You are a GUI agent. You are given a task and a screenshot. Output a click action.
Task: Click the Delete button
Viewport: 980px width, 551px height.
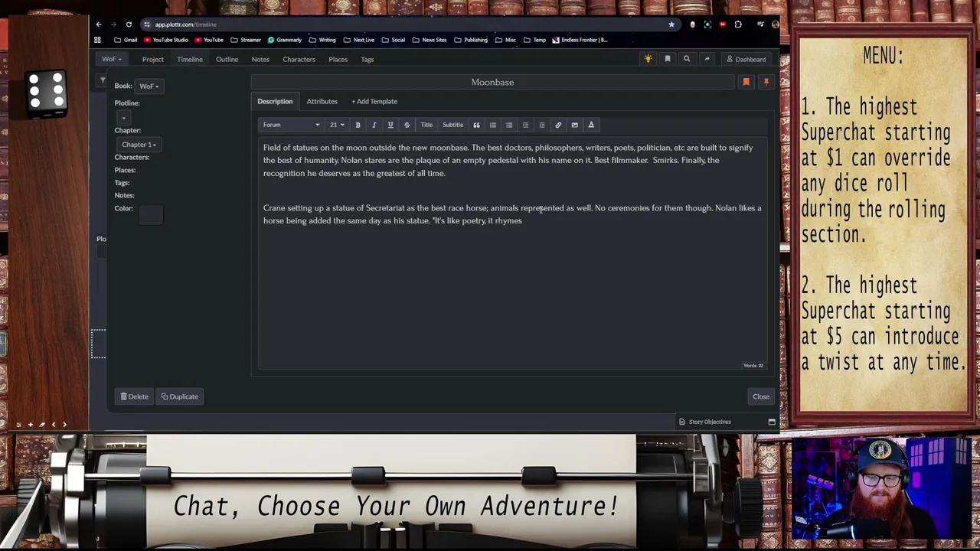134,396
